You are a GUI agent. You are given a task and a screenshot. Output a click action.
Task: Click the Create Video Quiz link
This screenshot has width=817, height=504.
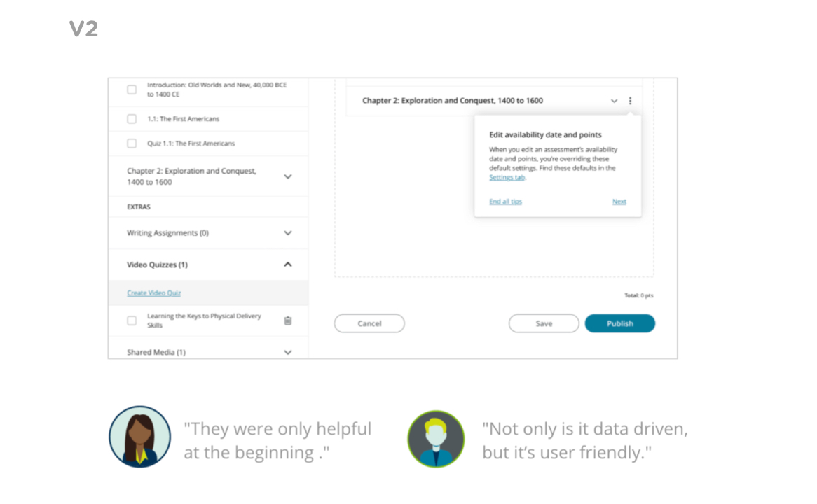[x=154, y=293]
